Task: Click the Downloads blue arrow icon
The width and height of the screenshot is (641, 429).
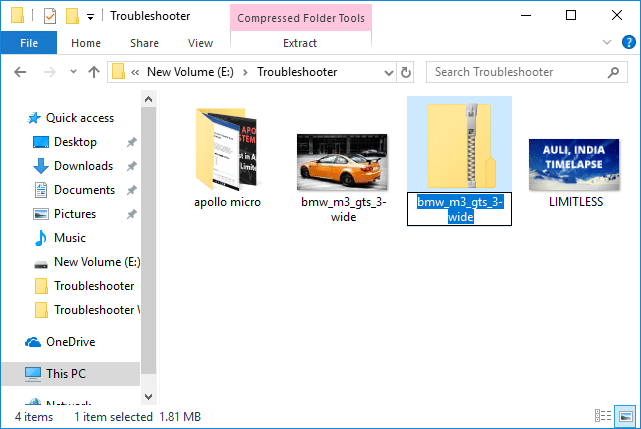Action: (40, 166)
